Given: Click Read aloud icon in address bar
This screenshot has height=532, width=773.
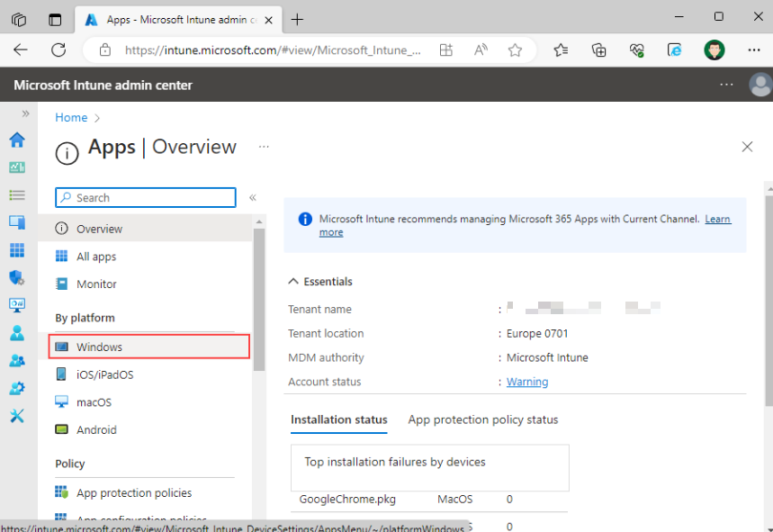Looking at the screenshot, I should [481, 50].
